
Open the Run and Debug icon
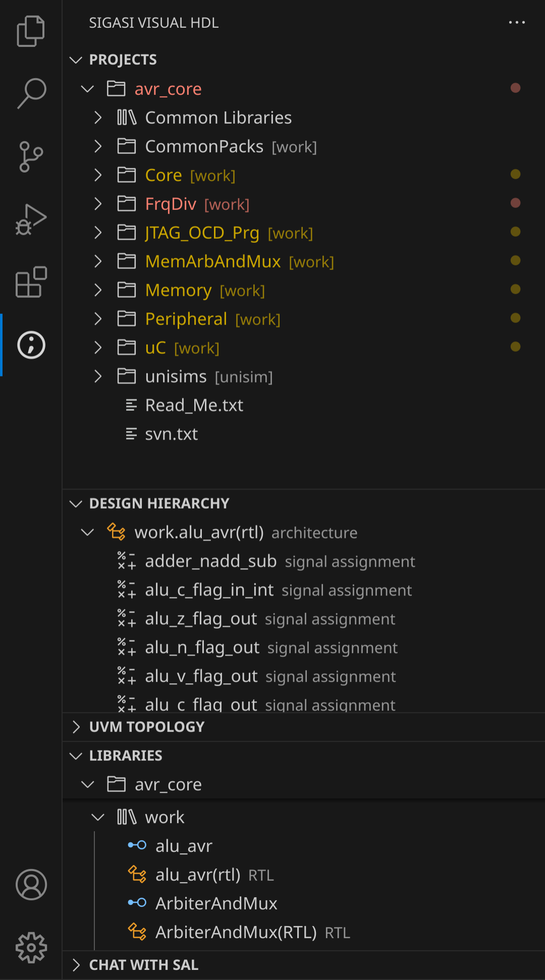[x=31, y=220]
